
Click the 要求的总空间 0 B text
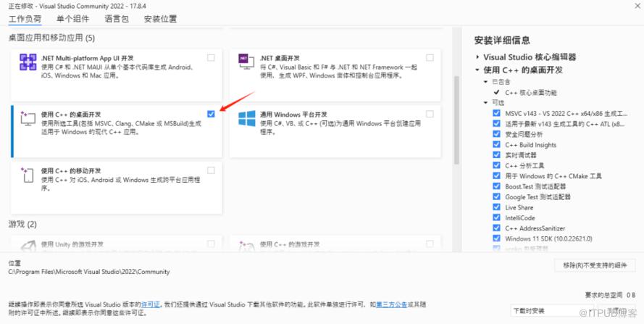(610, 295)
